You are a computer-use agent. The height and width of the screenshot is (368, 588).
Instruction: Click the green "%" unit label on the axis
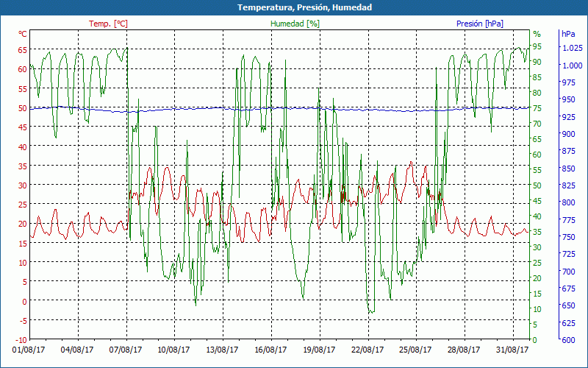pos(537,34)
